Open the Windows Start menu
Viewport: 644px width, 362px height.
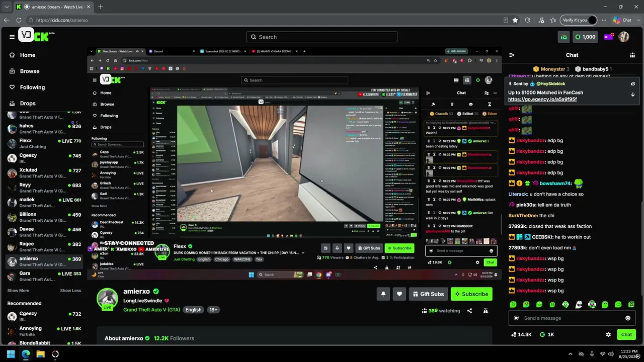(x=11, y=354)
